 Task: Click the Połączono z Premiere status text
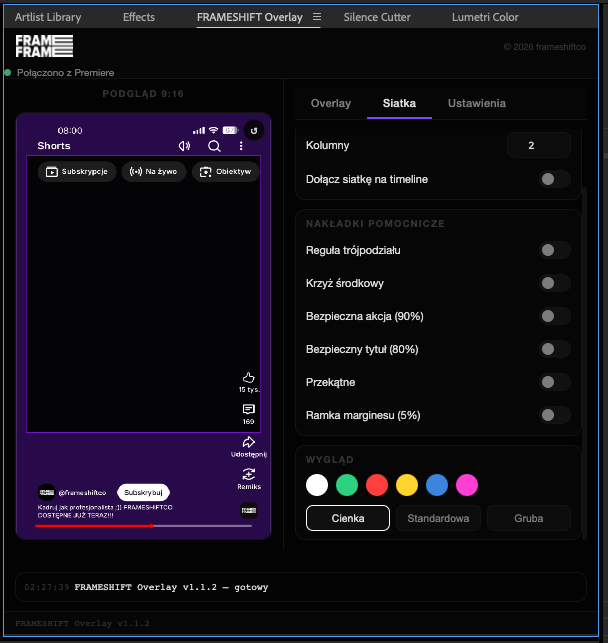66,73
